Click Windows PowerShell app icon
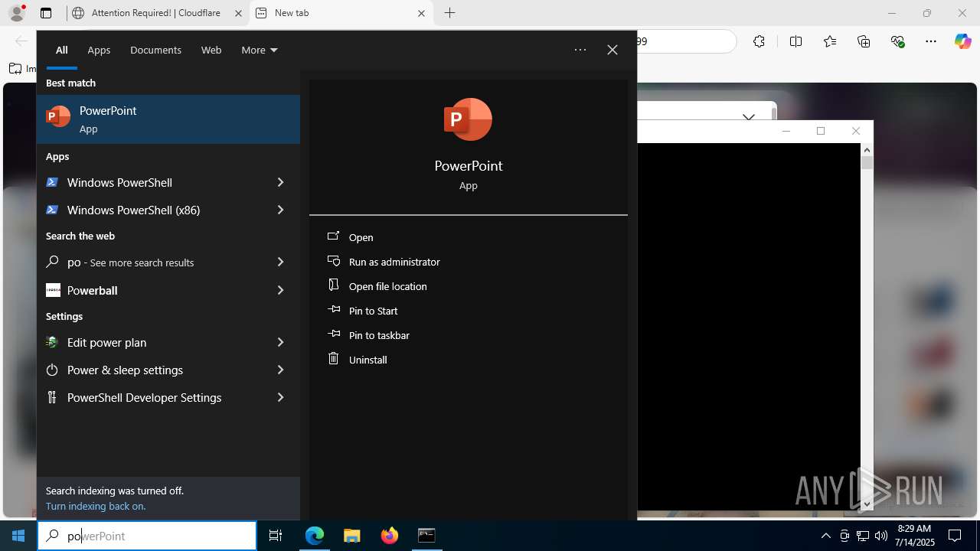Image resolution: width=980 pixels, height=551 pixels. coord(52,182)
